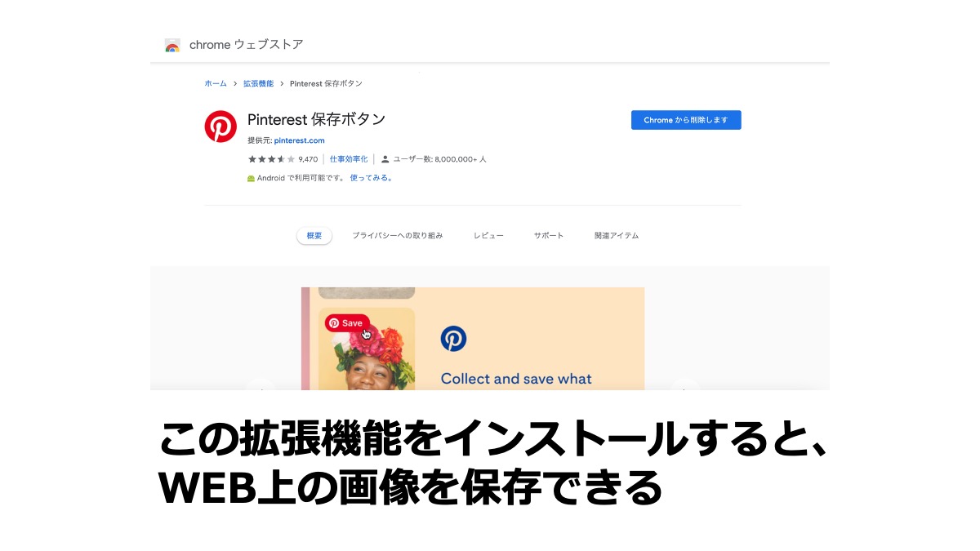Open the 拡張機能 breadcrumb link

point(258,83)
